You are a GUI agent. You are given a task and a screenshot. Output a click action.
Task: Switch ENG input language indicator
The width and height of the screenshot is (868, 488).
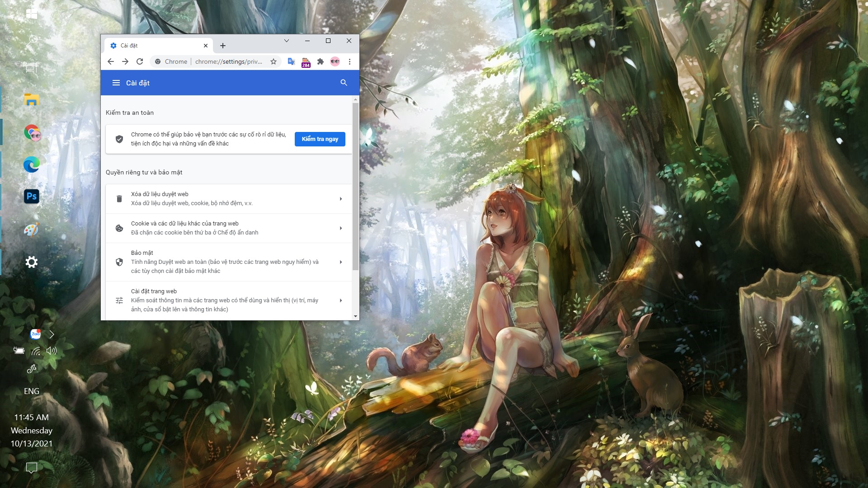point(32,391)
